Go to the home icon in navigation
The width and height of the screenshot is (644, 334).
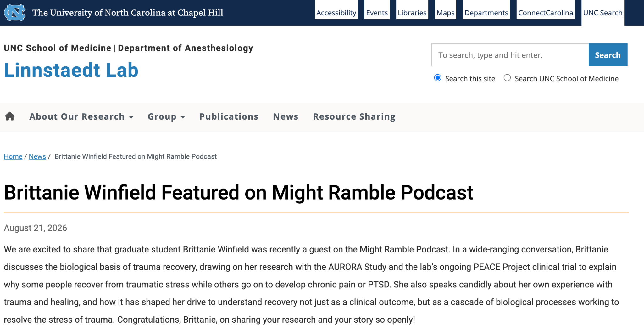(10, 116)
